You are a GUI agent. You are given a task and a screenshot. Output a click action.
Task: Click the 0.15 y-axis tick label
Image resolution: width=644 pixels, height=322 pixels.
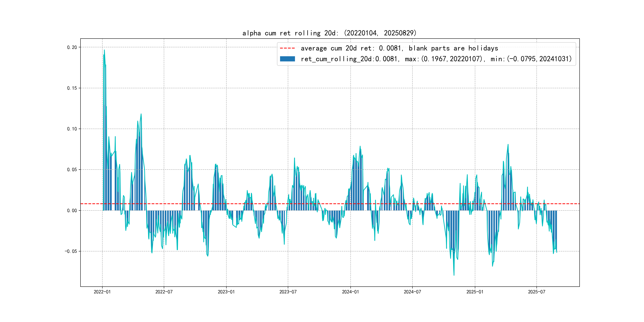(x=72, y=88)
